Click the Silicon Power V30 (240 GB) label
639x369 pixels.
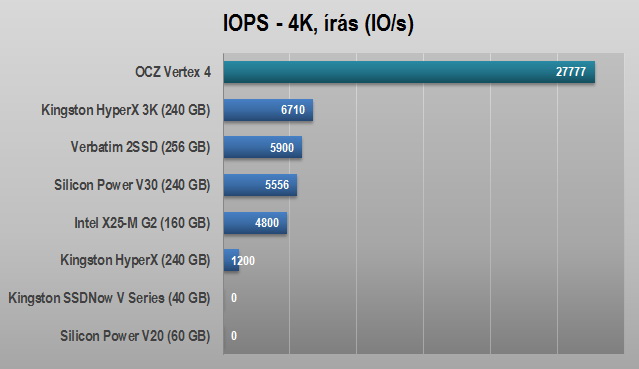132,185
